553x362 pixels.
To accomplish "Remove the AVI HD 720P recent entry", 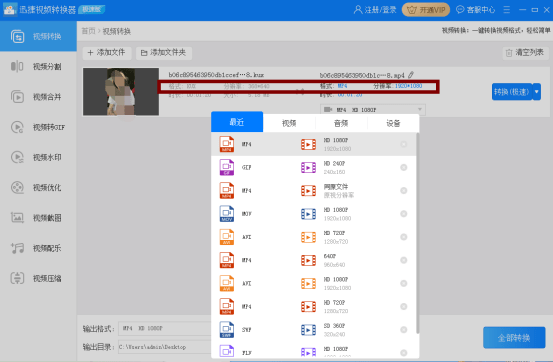I will (403, 237).
